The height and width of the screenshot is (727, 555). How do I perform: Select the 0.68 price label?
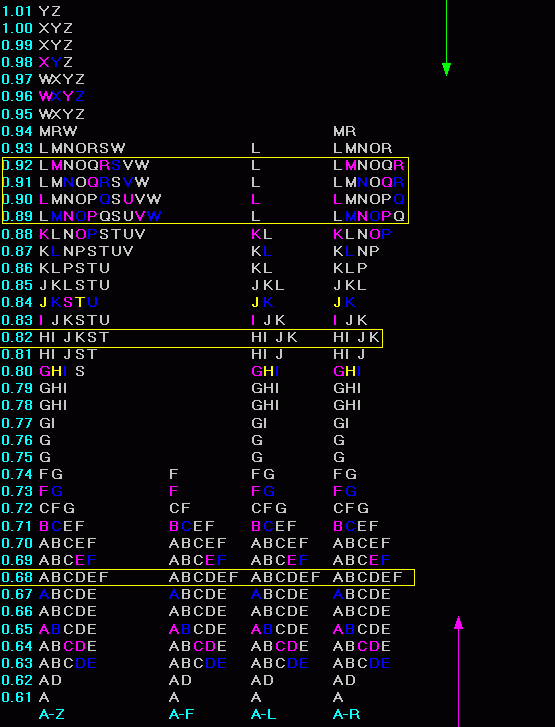[x=17, y=577]
